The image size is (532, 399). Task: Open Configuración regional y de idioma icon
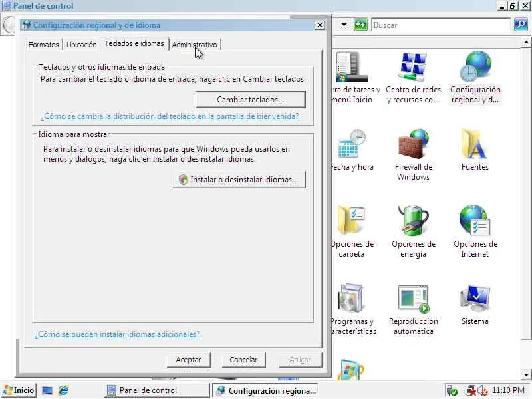(475, 78)
